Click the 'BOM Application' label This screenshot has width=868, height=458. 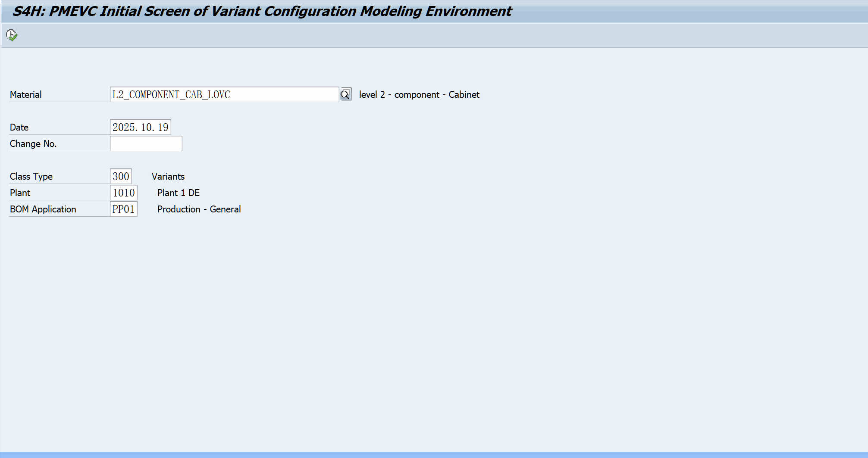[43, 209]
